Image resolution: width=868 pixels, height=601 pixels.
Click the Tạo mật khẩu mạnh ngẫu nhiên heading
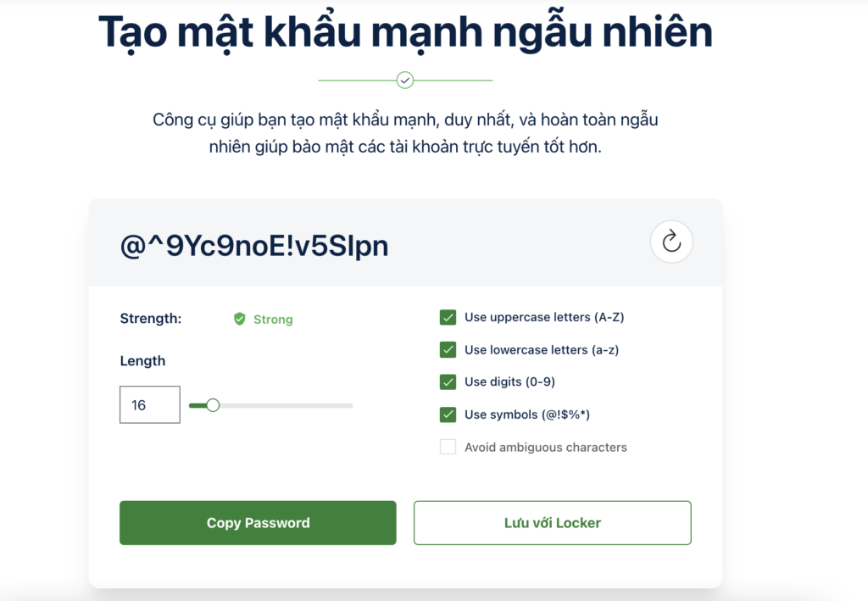[x=405, y=33]
